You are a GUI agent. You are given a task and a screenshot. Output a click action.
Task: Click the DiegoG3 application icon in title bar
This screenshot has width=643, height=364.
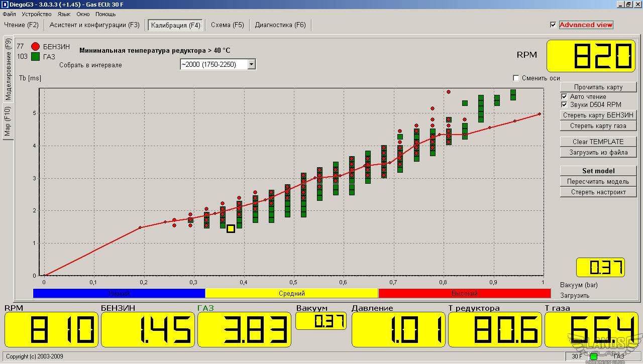coord(5,5)
